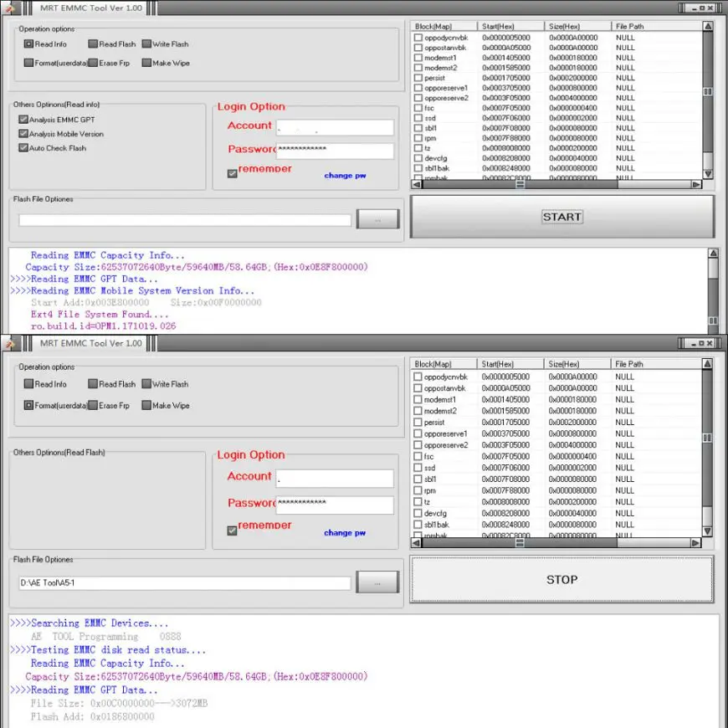Toggle remember checkbox in the lower window

pyautogui.click(x=232, y=531)
